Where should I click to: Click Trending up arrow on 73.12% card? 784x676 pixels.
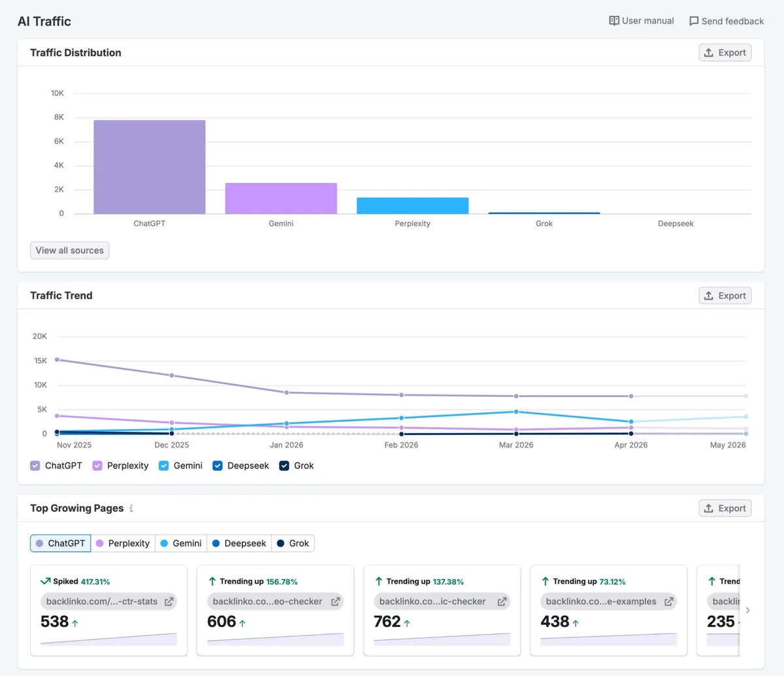[546, 581]
